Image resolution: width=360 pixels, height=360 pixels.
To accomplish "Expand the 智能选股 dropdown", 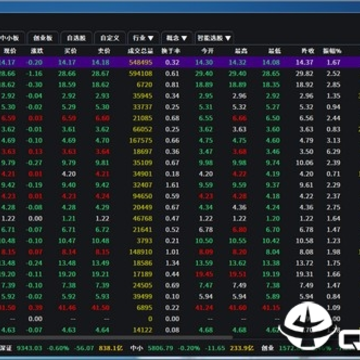I will (214, 38).
